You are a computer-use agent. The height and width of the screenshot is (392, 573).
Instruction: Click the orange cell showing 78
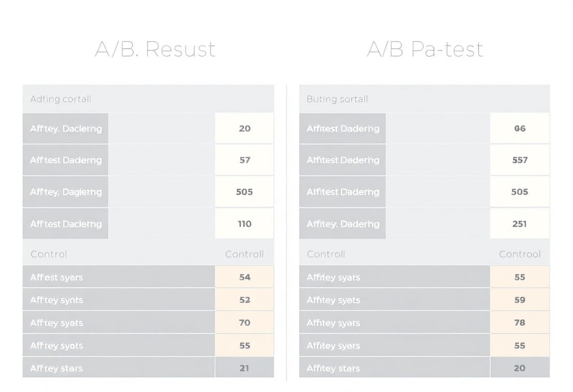519,323
